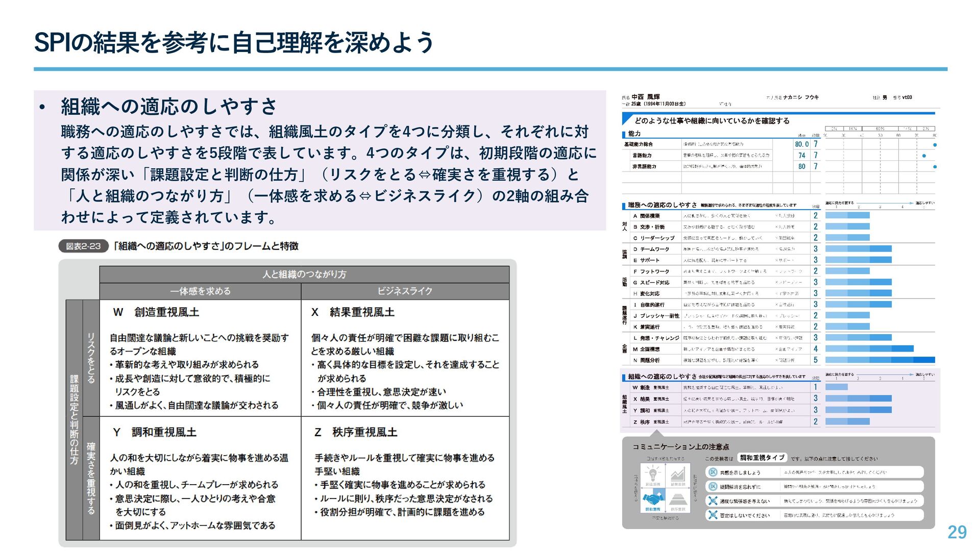Click the bullet 風通しがよく、自由闊達な議論が交わされる

[194, 406]
